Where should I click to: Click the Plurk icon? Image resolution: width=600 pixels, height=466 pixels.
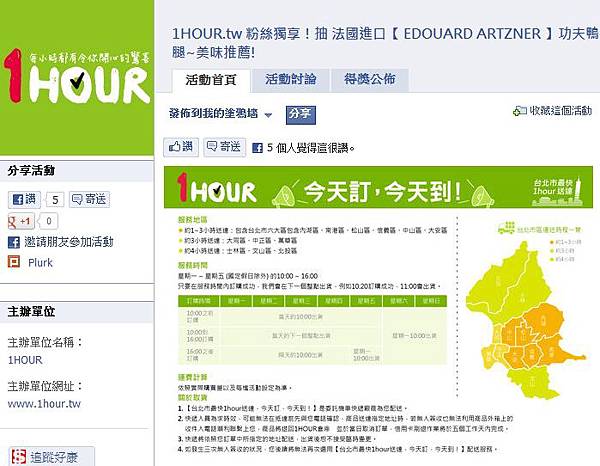pyautogui.click(x=14, y=262)
